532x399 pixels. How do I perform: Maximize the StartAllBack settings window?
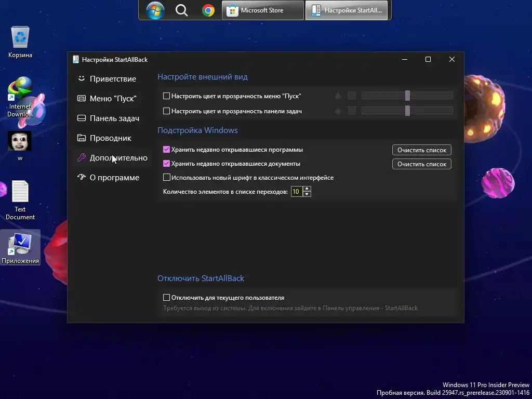[x=428, y=59]
